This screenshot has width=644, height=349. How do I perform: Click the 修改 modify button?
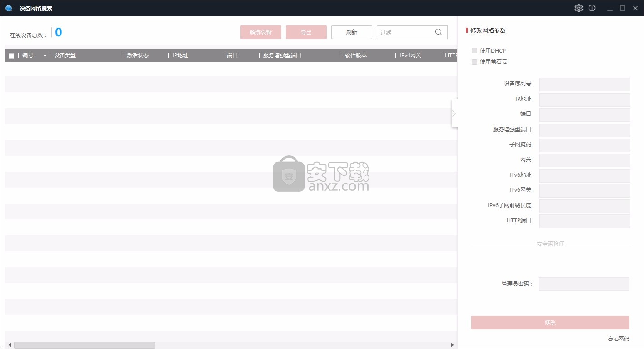tap(550, 323)
